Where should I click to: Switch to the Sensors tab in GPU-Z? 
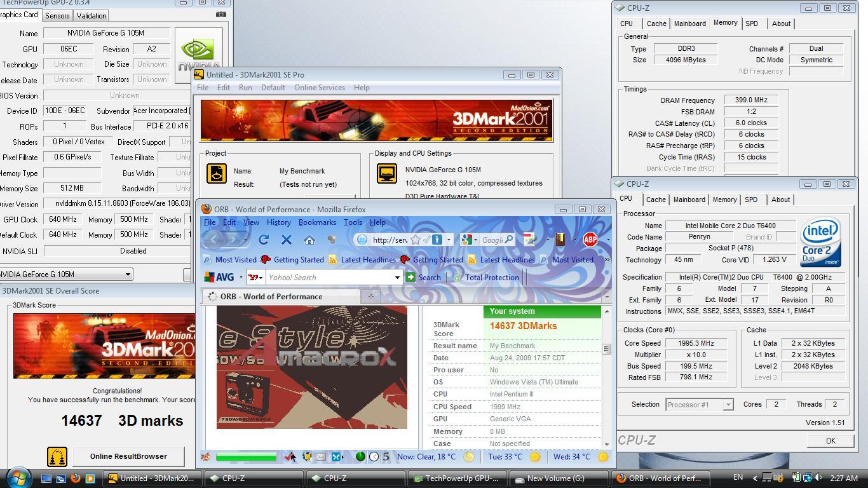pos(57,15)
